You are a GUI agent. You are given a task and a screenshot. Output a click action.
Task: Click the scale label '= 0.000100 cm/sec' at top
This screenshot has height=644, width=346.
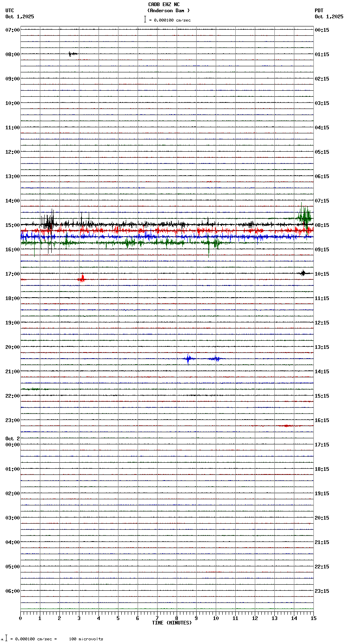tap(170, 20)
